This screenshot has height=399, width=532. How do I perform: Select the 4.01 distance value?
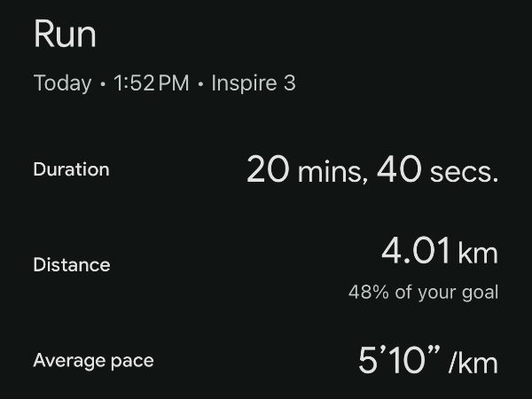(416, 251)
